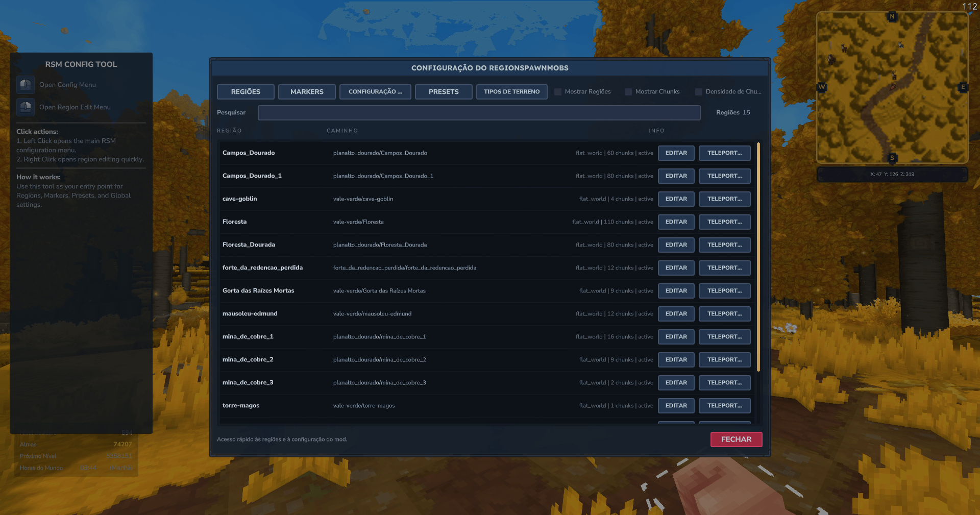
Task: Open the PRESETS tab
Action: tap(444, 92)
